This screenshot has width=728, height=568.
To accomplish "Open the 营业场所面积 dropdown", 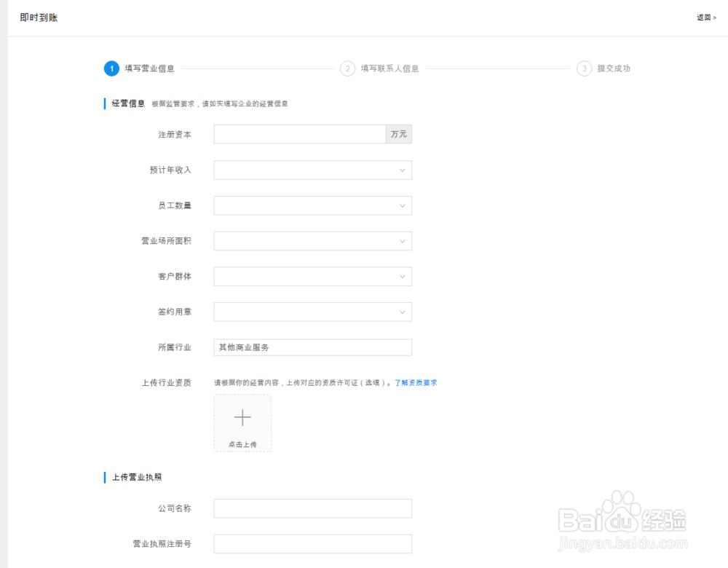I will [403, 240].
